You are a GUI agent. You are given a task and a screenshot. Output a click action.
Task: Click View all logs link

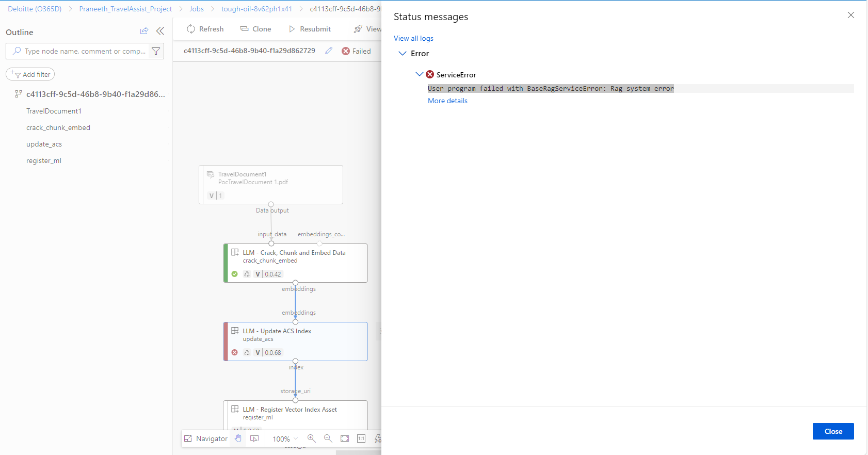[413, 38]
